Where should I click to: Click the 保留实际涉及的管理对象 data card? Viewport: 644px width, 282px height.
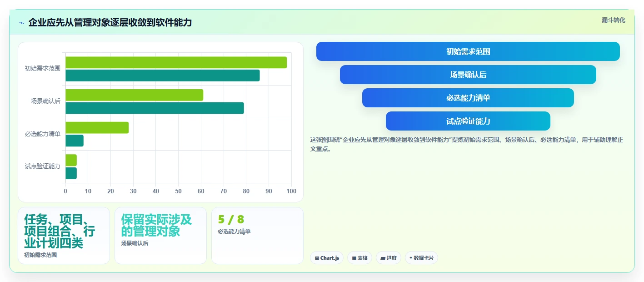coord(160,236)
